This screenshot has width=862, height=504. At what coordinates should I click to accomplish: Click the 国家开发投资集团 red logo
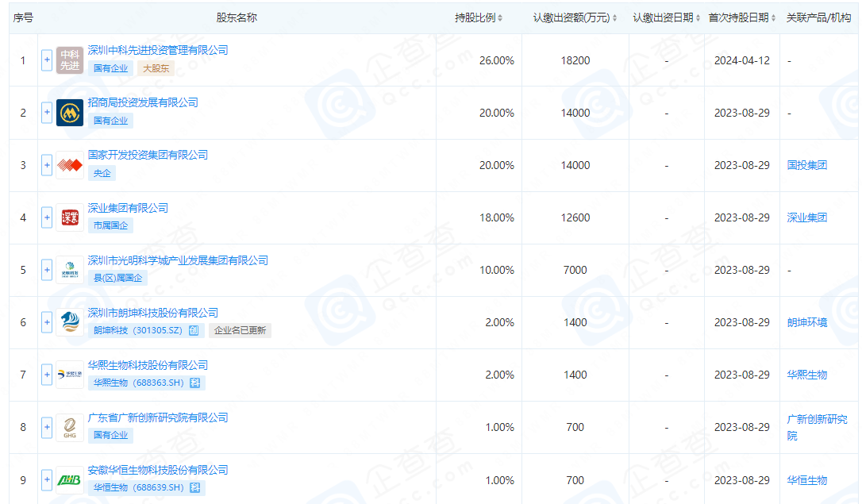(x=70, y=165)
